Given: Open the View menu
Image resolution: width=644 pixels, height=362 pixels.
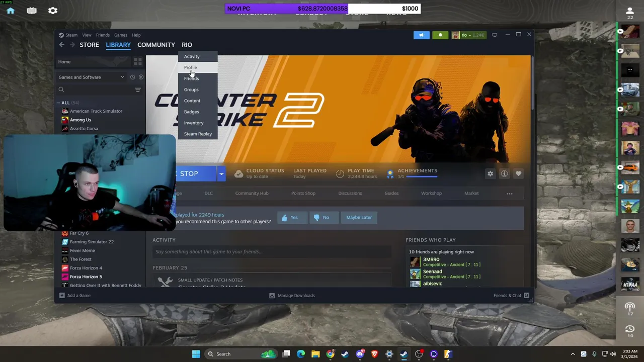Looking at the screenshot, I should (x=87, y=35).
